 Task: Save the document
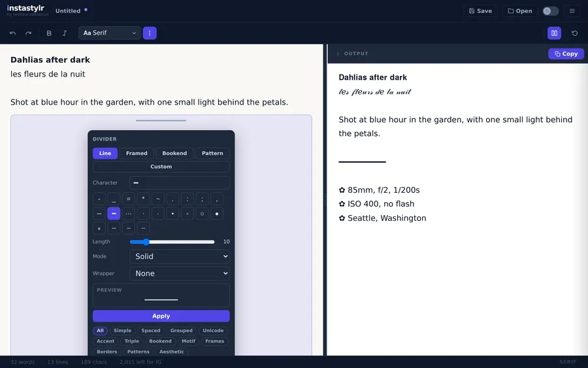point(480,11)
